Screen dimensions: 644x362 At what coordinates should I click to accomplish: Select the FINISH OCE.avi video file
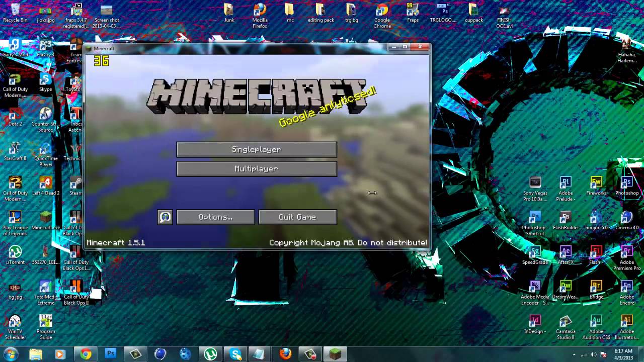pos(504,16)
